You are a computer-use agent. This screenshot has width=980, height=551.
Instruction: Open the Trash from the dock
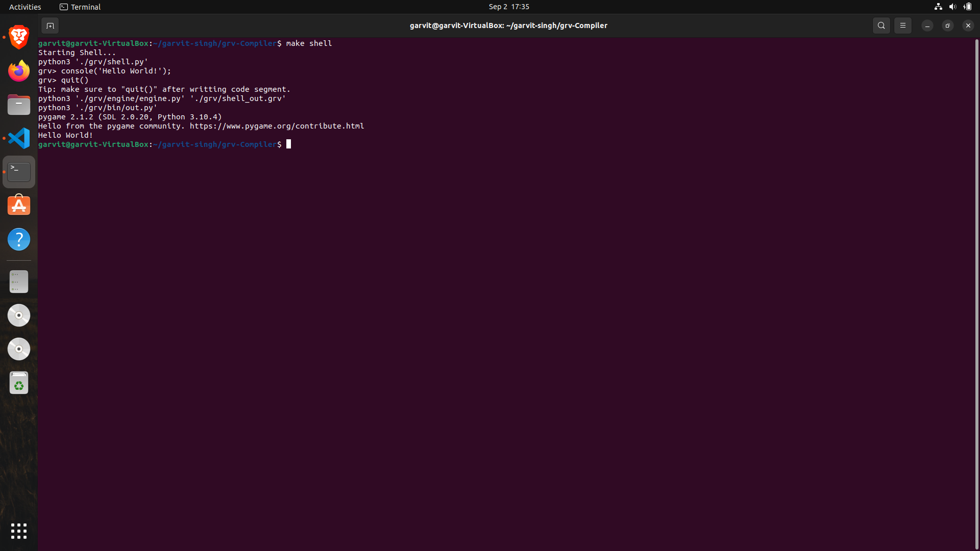[x=19, y=383]
